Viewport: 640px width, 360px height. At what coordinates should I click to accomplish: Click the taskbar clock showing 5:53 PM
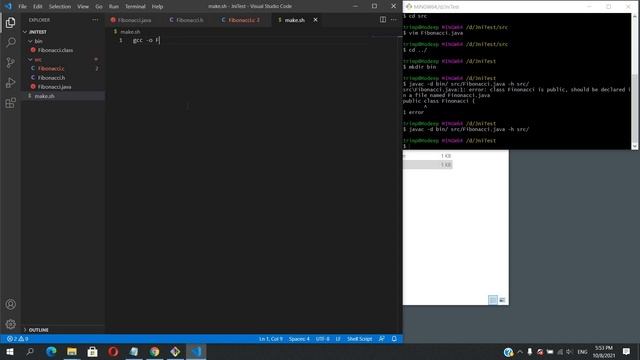[604, 351]
